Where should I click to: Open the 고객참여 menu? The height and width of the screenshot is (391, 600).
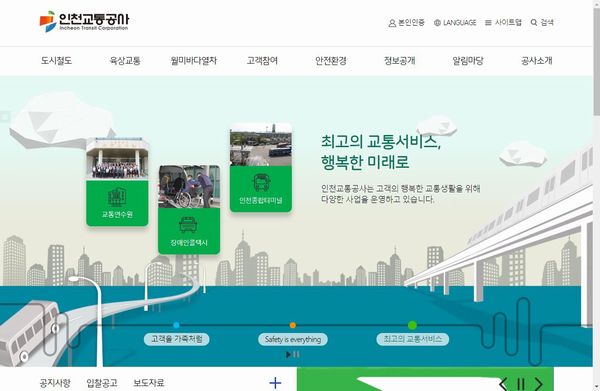(262, 60)
